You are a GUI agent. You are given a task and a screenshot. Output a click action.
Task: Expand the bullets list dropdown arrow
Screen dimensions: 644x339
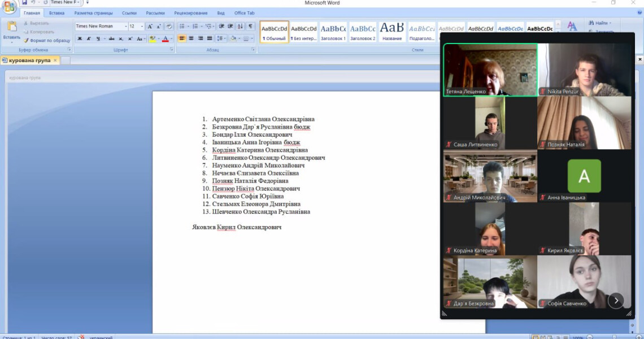(x=188, y=27)
